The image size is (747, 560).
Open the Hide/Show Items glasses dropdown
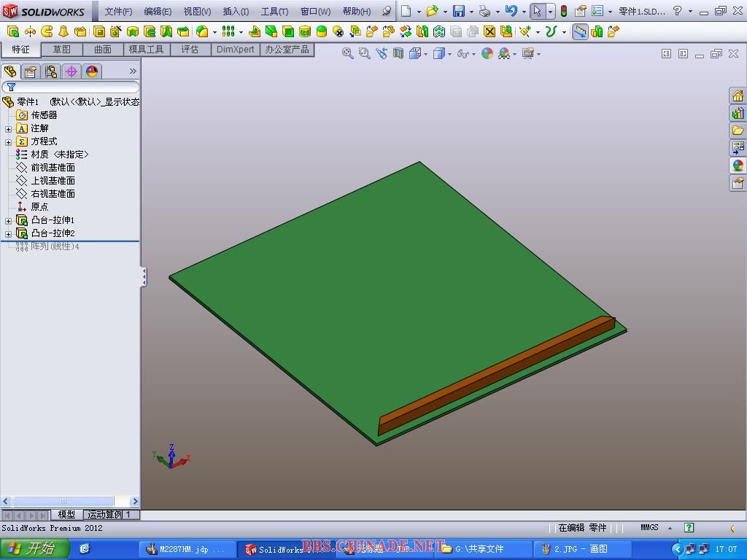tap(464, 53)
